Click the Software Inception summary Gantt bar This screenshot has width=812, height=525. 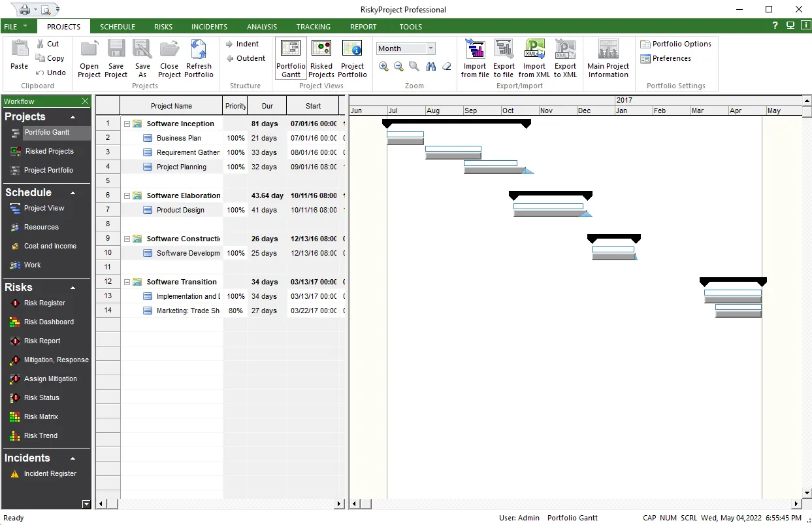pos(456,123)
